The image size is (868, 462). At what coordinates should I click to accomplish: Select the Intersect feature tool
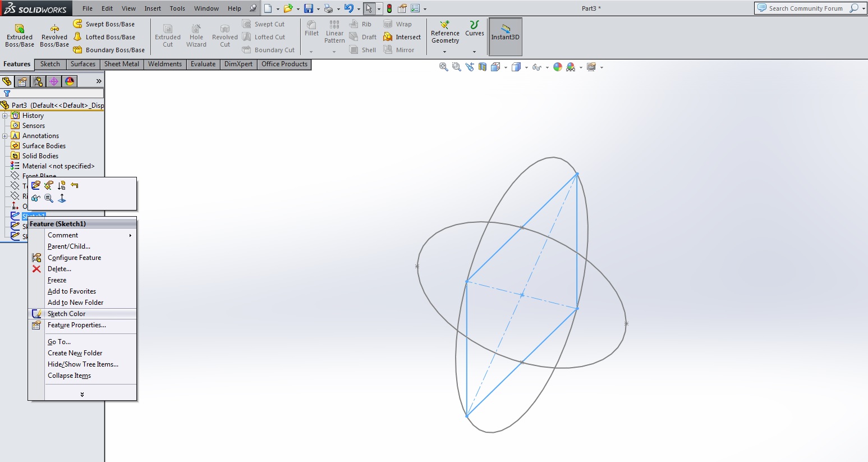[x=402, y=37]
